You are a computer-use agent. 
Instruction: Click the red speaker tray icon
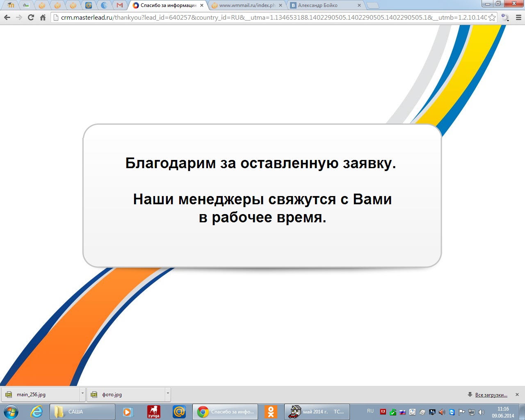point(442,412)
